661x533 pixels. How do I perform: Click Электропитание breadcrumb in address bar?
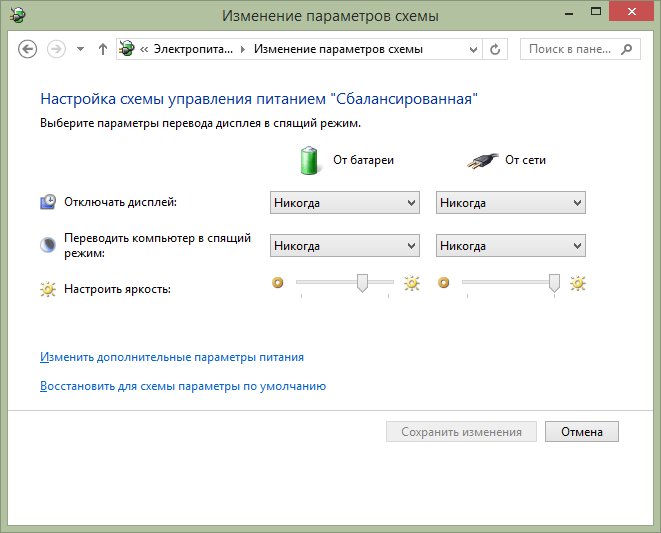point(191,49)
